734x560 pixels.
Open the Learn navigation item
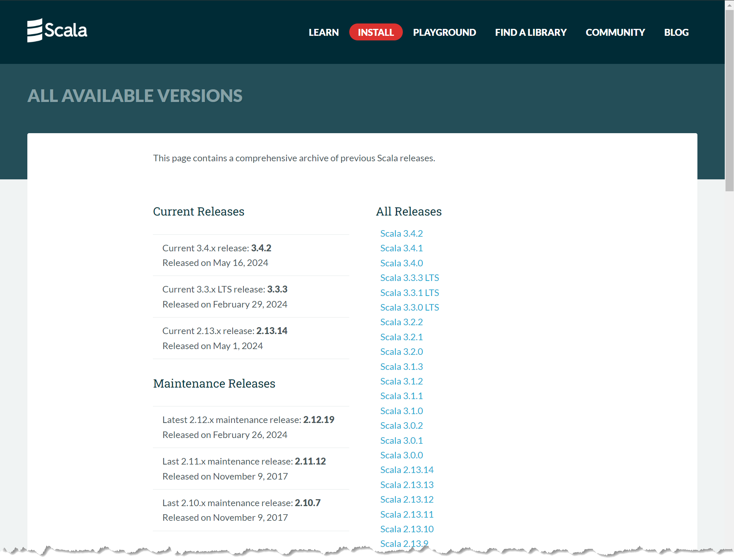tap(323, 32)
